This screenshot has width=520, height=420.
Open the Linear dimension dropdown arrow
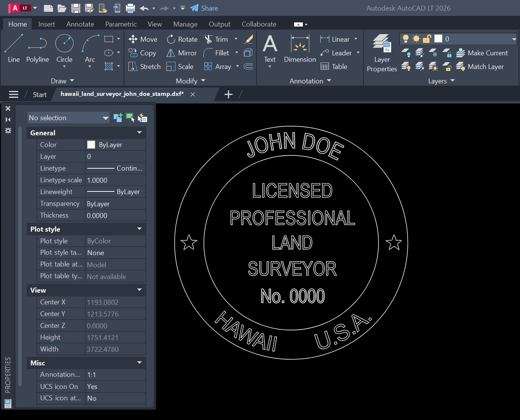(356, 39)
